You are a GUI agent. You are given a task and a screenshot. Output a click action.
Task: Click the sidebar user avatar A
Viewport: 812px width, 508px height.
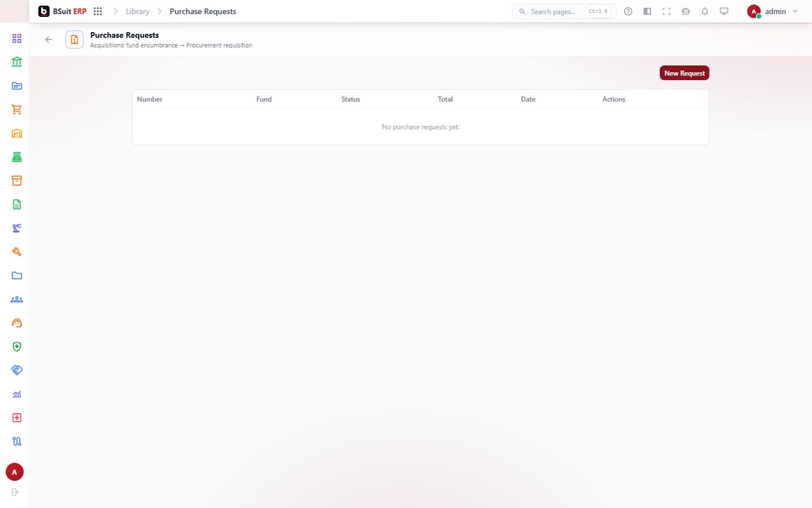[15, 472]
